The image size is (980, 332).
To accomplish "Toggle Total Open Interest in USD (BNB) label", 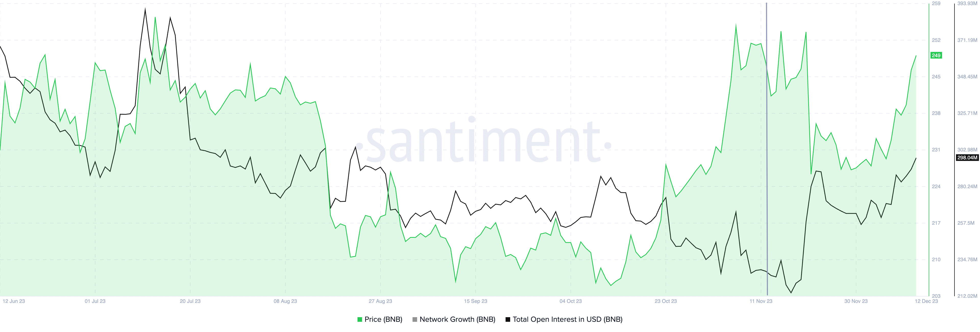I will (567, 319).
